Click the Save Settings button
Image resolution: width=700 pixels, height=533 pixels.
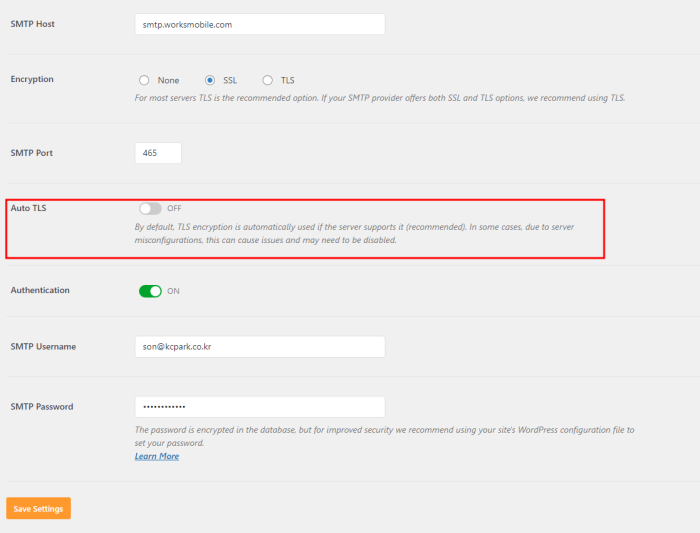tap(38, 508)
